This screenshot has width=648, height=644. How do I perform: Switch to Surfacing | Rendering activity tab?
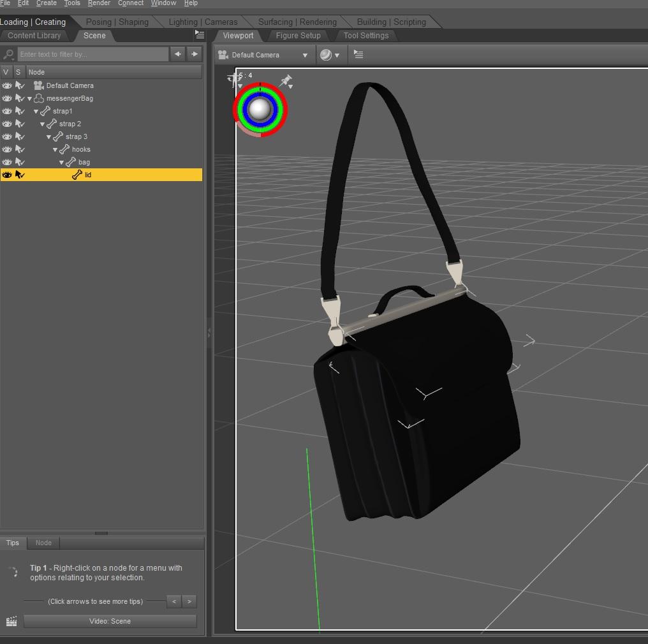[297, 22]
